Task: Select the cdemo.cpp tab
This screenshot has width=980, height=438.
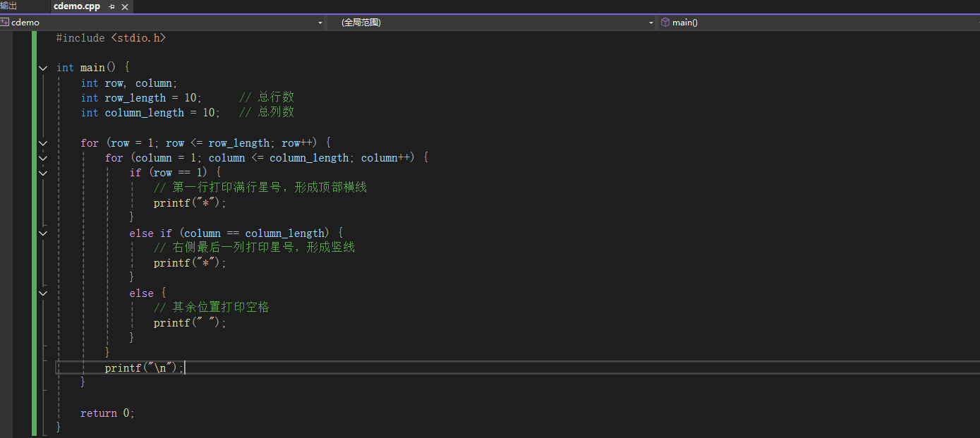Action: click(77, 6)
